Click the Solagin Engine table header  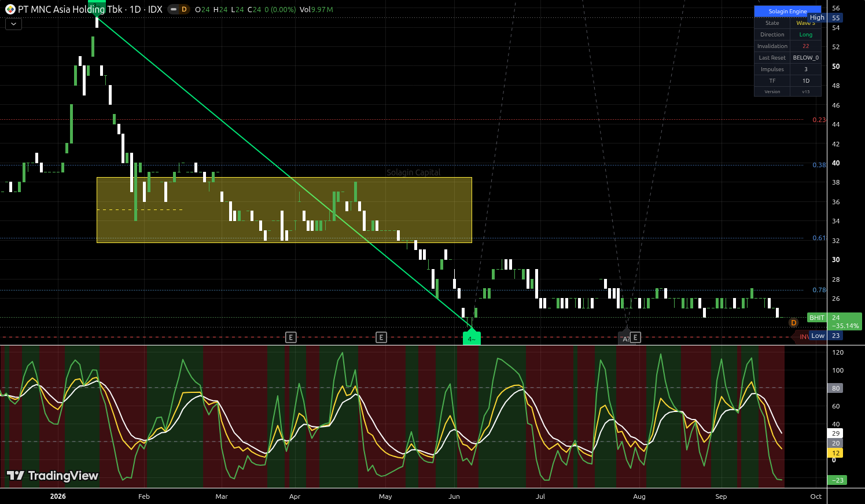787,12
